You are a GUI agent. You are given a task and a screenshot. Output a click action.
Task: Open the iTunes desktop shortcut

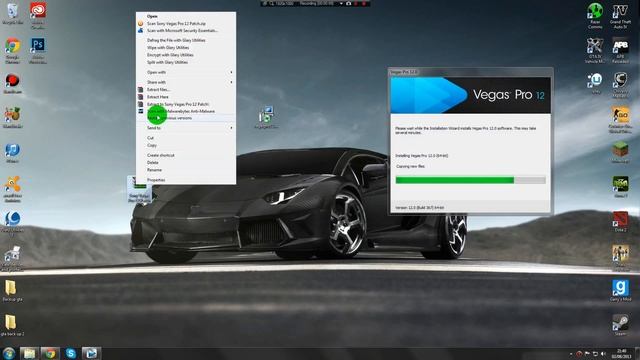[13, 153]
